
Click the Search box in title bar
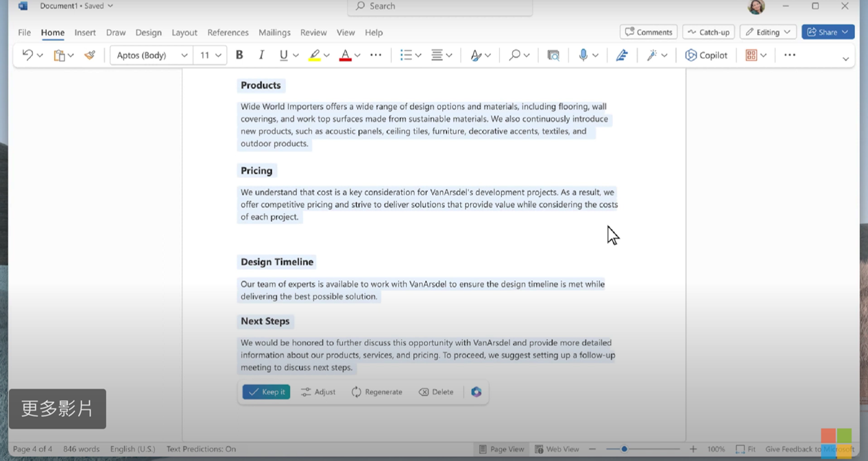point(440,6)
